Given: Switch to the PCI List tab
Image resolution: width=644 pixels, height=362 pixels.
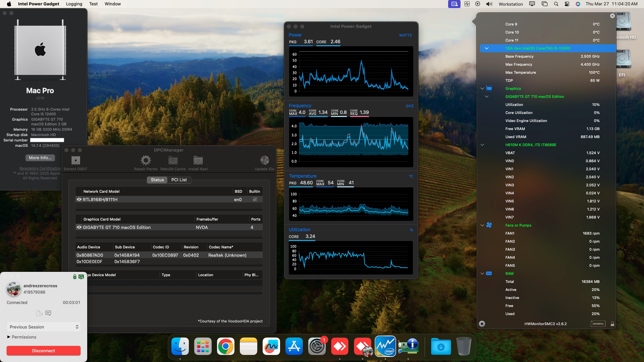Looking at the screenshot, I should point(179,180).
